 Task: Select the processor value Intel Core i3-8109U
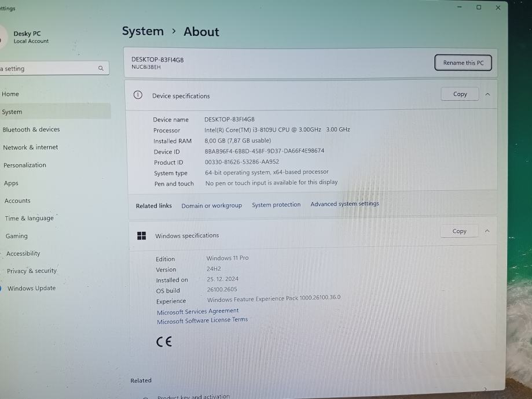tap(277, 130)
